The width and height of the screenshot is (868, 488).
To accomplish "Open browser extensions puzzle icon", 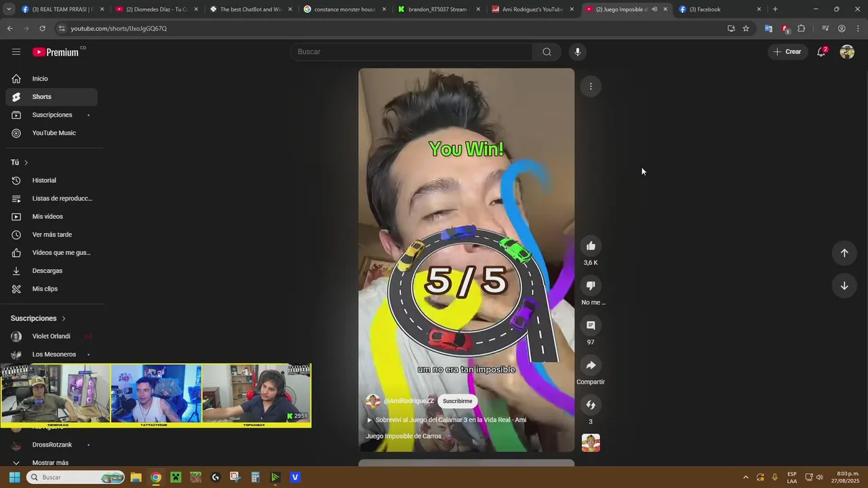I will click(802, 28).
